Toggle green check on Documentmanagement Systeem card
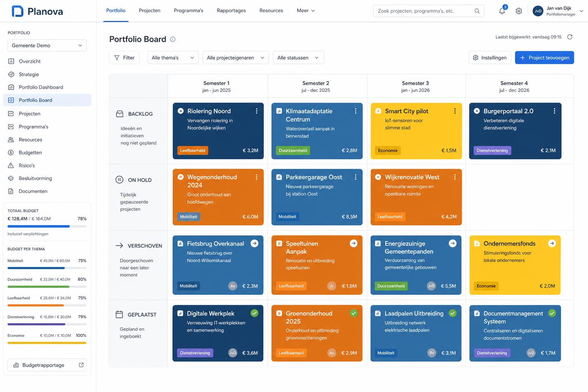588x392 pixels. click(x=552, y=313)
